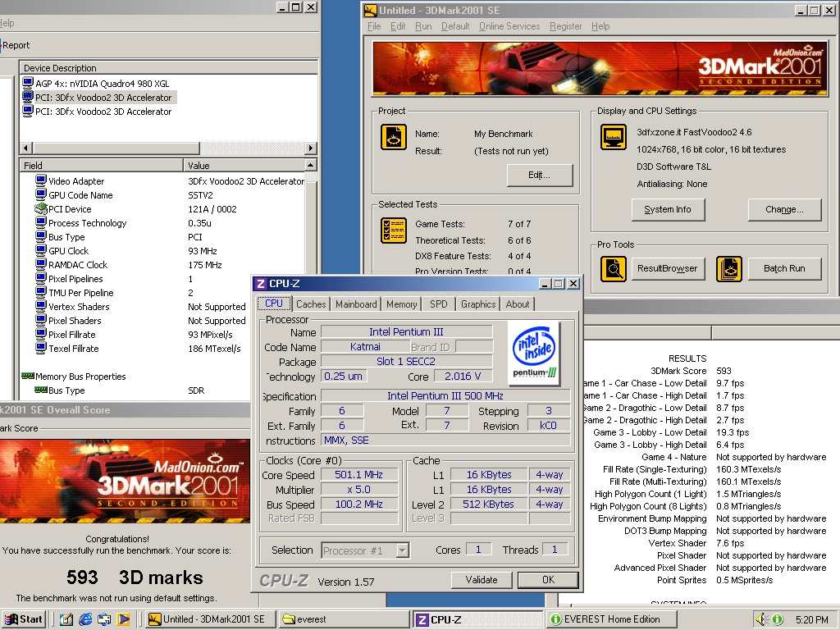
Task: Open the Graphics tab in CPU-Z
Action: pos(478,304)
